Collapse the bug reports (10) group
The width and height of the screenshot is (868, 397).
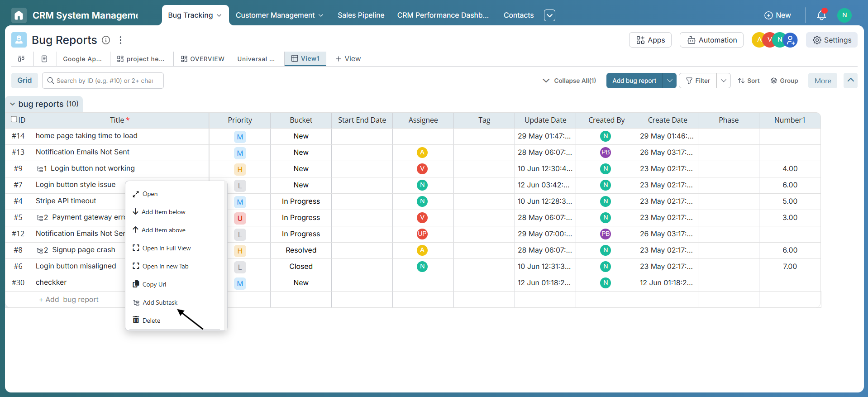tap(13, 104)
